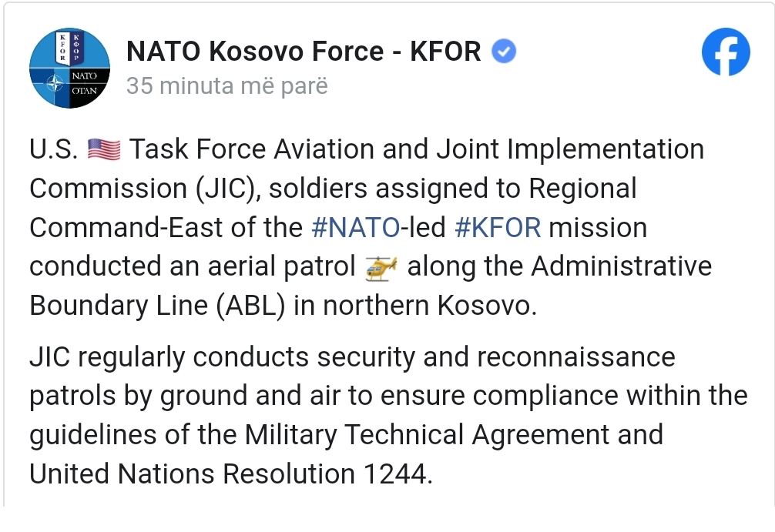Open the #KFOR hashtag
The height and width of the screenshot is (532, 775).
click(498, 228)
